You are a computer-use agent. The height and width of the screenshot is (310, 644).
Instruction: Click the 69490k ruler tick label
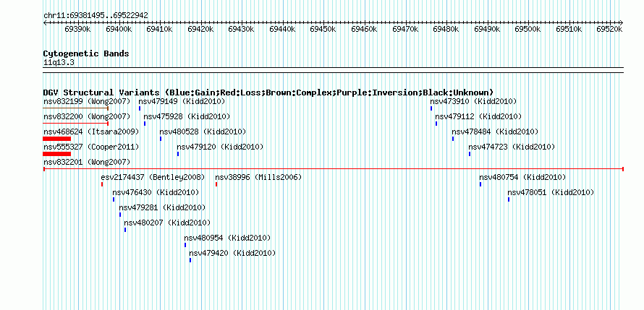(x=487, y=29)
